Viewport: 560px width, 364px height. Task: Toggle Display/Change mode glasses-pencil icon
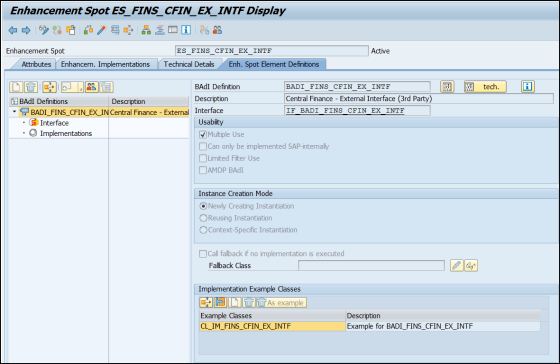tap(44, 30)
